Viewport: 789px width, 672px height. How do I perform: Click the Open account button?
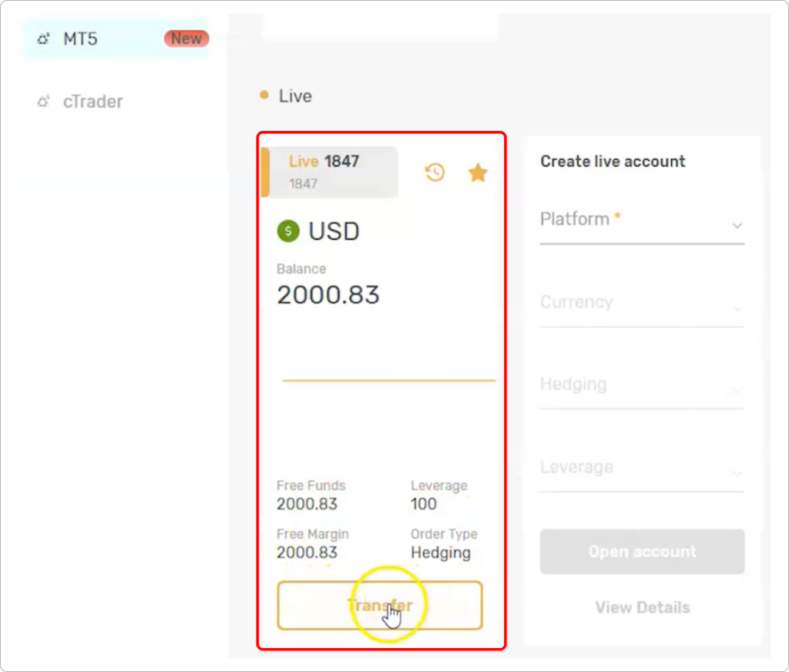point(642,551)
